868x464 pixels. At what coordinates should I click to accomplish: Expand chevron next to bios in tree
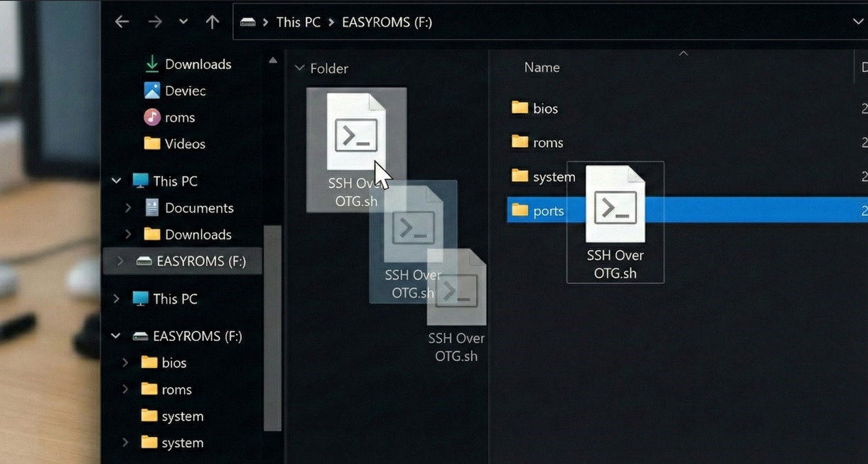[125, 362]
